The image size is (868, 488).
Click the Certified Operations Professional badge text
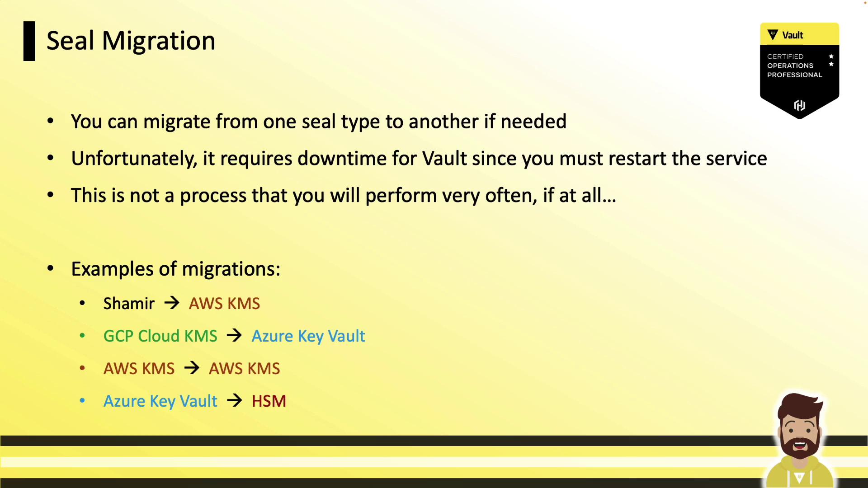794,66
